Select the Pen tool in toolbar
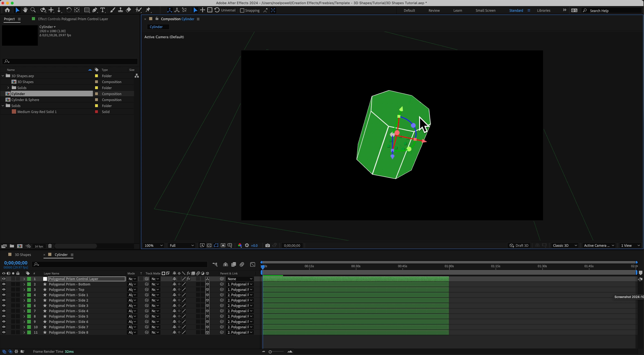644x355 pixels. coord(95,10)
